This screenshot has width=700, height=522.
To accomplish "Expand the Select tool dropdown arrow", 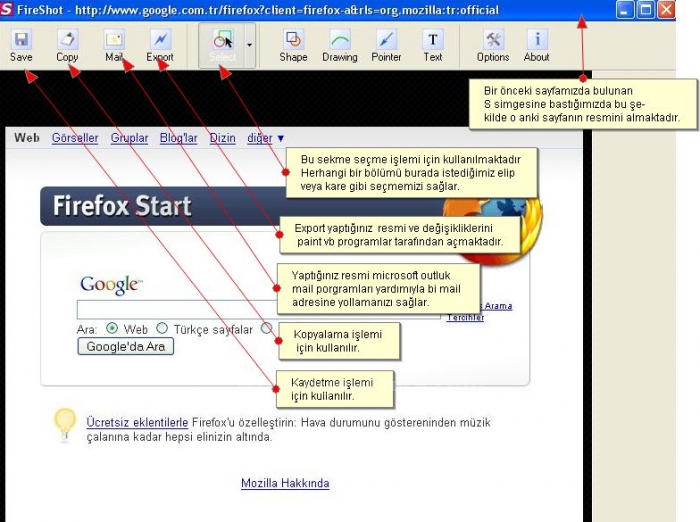I will click(249, 45).
